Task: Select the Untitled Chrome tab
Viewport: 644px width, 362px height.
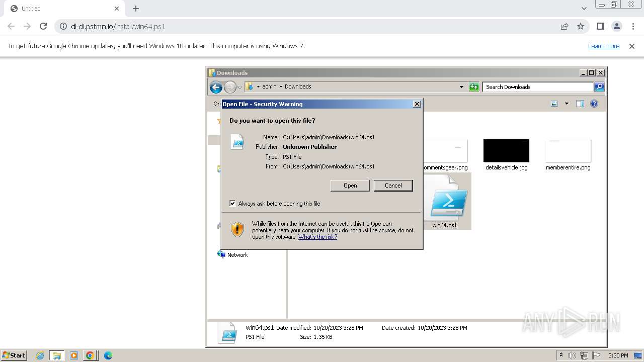Action: [x=64, y=9]
